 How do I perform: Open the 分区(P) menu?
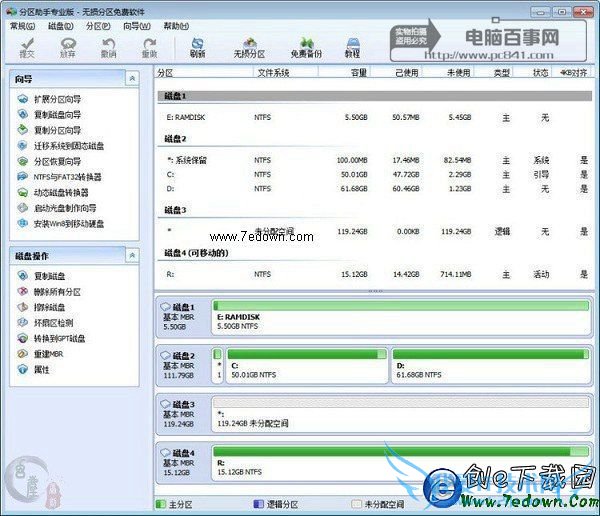(98, 26)
